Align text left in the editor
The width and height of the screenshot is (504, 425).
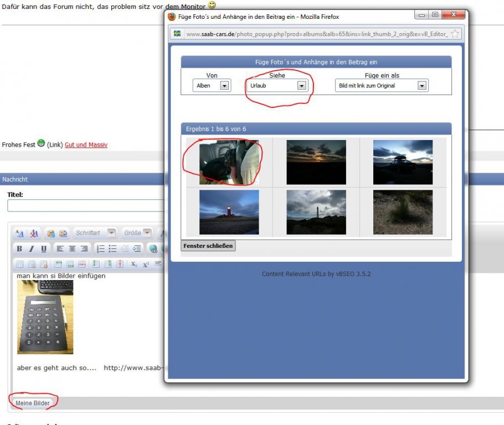(x=60, y=248)
